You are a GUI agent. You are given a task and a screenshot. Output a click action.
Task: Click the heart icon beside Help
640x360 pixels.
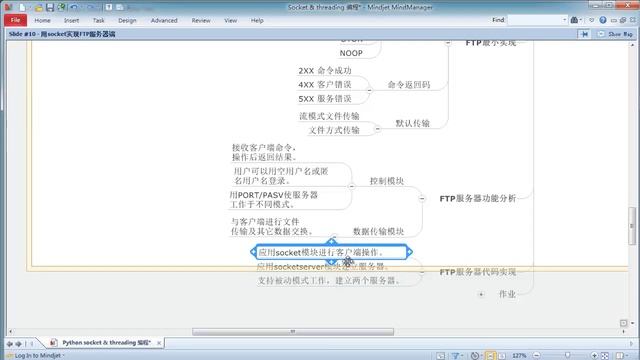tap(591, 20)
